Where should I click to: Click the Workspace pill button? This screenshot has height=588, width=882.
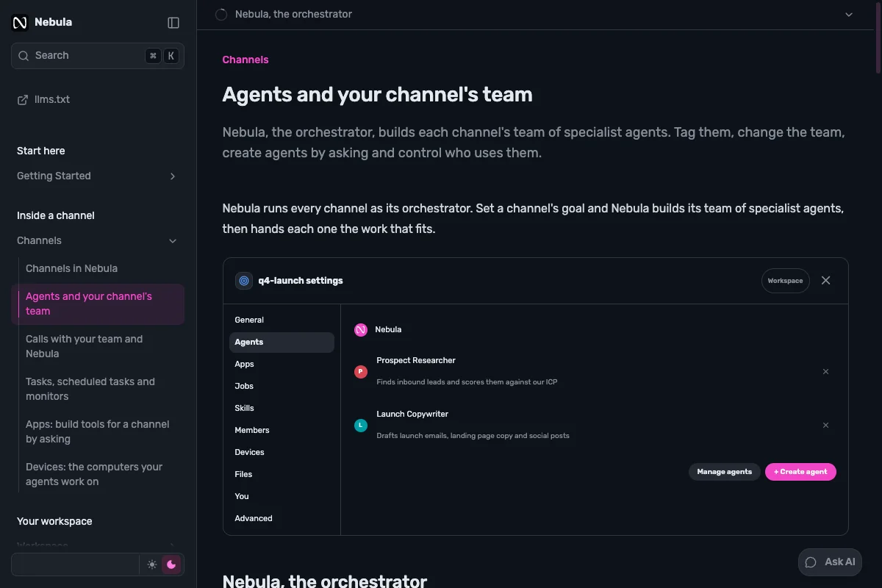pyautogui.click(x=785, y=281)
